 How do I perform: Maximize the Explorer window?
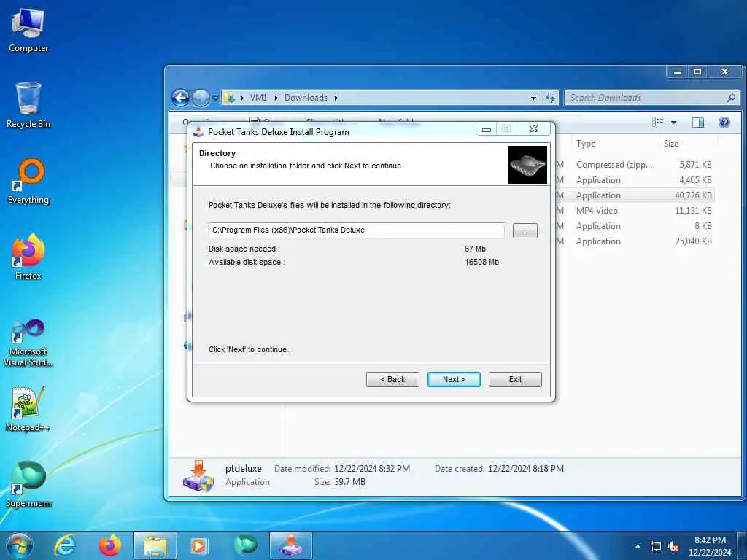(x=697, y=72)
